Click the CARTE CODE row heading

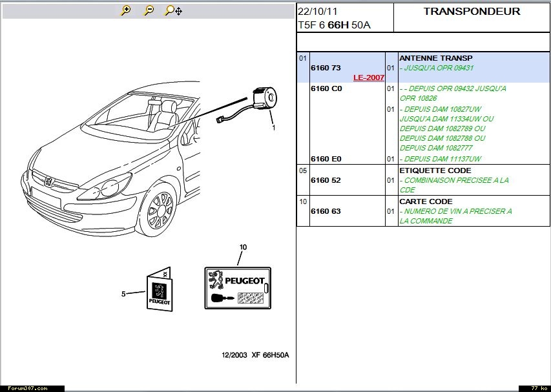point(425,201)
